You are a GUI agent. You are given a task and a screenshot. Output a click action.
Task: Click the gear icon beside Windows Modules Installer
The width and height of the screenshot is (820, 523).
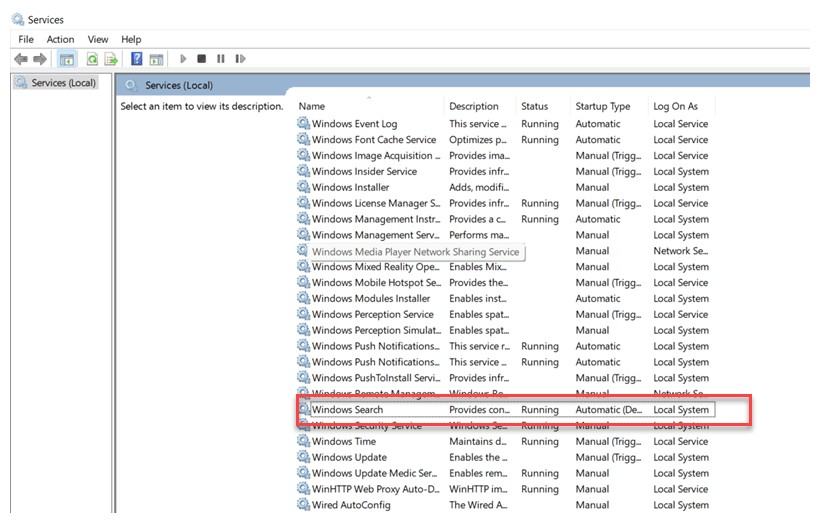[303, 298]
